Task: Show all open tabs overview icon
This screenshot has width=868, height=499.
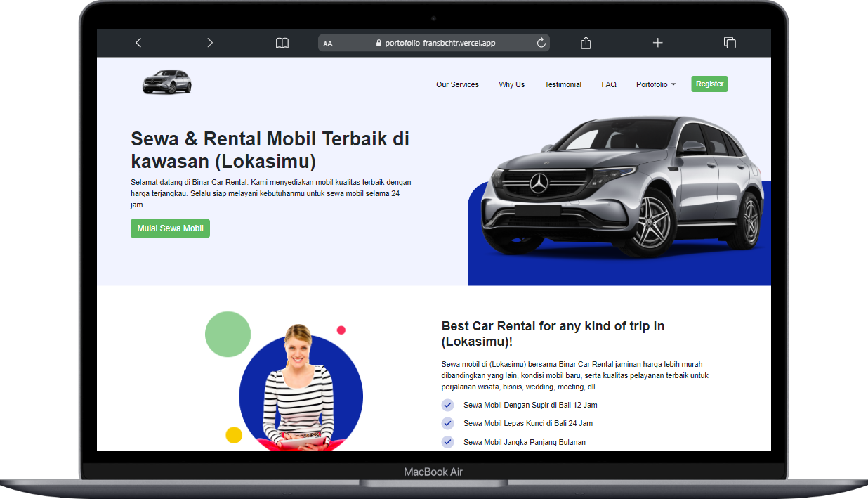Action: point(730,43)
